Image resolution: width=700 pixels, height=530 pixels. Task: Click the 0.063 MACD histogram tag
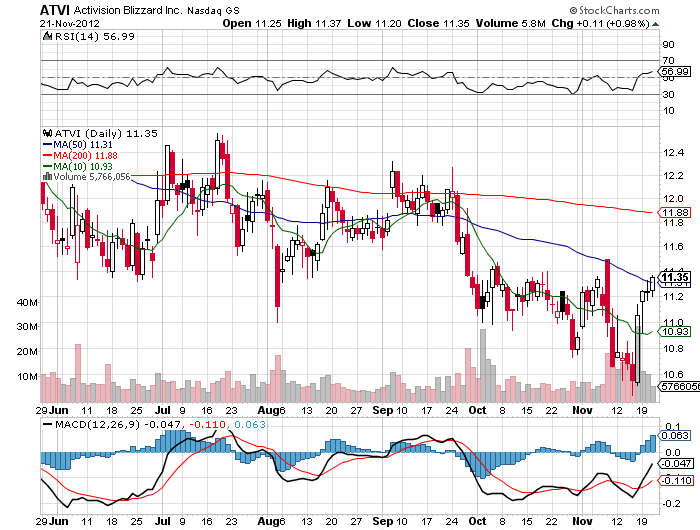coord(675,435)
